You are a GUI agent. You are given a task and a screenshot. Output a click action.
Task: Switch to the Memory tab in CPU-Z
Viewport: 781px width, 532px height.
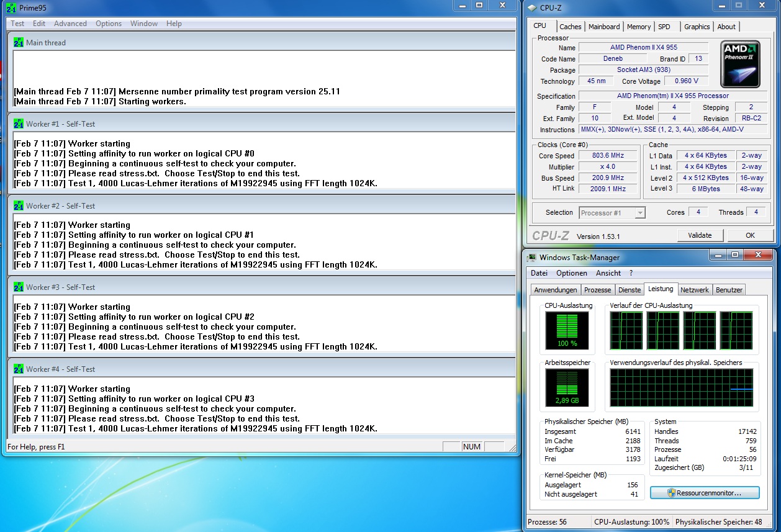pyautogui.click(x=639, y=27)
